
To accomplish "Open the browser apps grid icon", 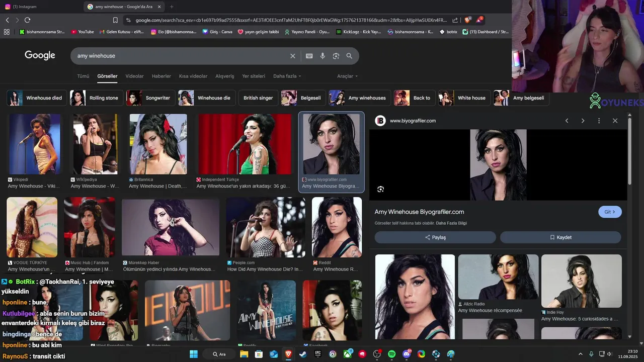I will pyautogui.click(x=7, y=32).
